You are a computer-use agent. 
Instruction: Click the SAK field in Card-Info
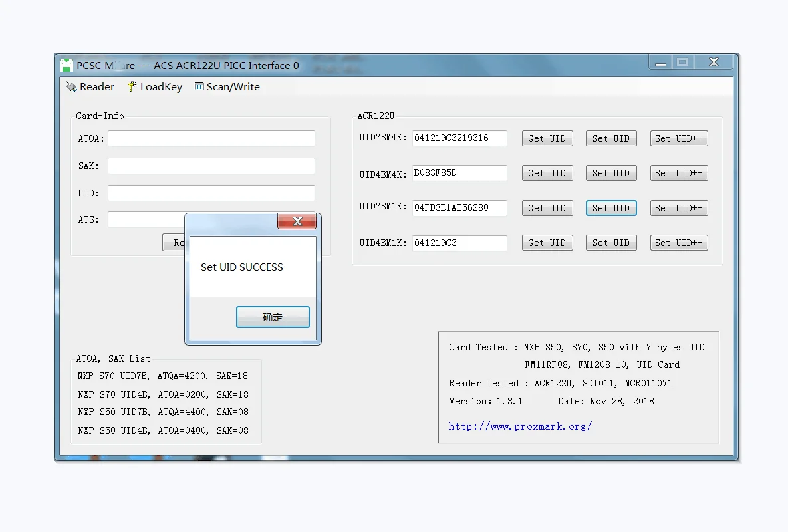[211, 166]
